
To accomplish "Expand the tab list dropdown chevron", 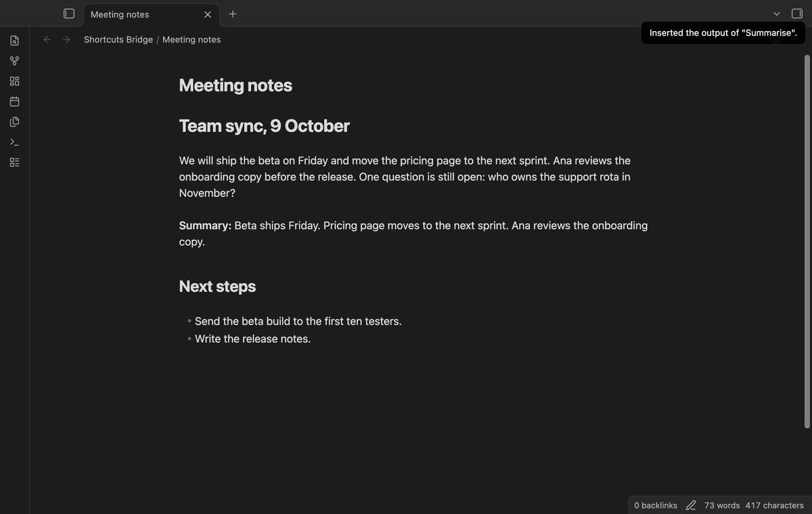I will coord(777,14).
